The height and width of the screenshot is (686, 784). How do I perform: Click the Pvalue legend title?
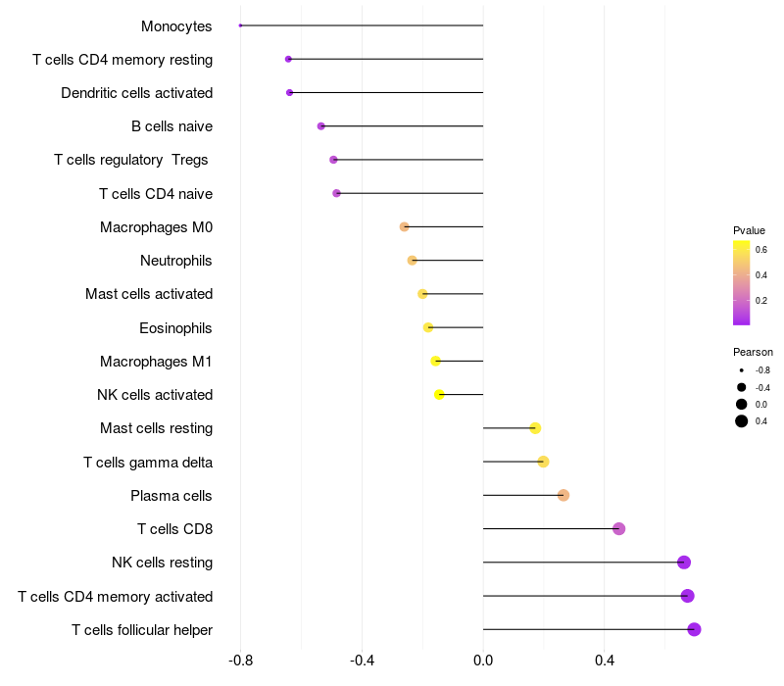pos(749,230)
